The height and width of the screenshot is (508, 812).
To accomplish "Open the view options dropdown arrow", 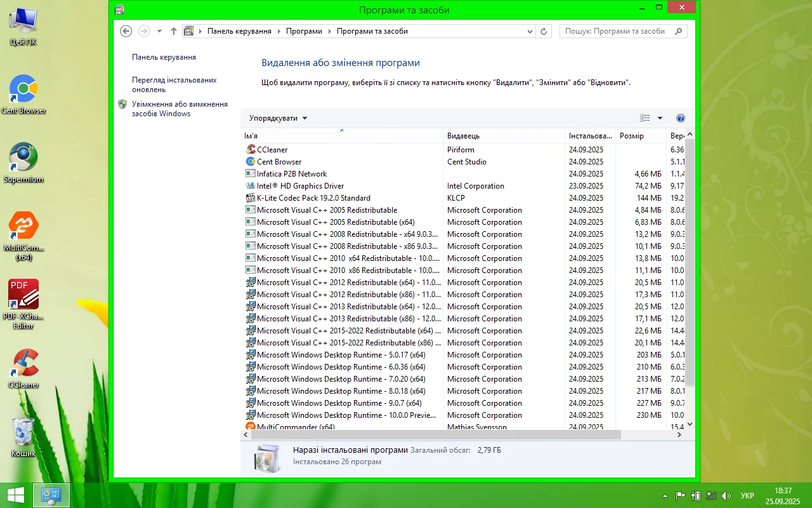I will click(x=660, y=118).
